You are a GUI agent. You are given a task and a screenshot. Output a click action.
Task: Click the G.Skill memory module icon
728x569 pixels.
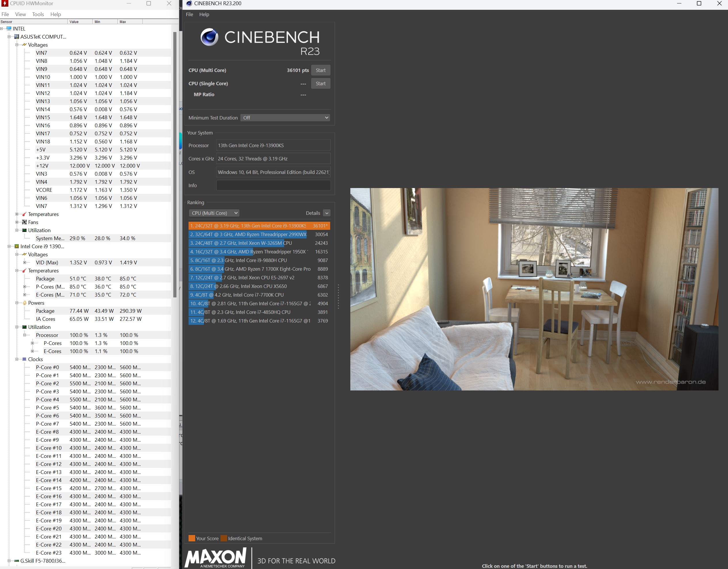pyautogui.click(x=17, y=561)
